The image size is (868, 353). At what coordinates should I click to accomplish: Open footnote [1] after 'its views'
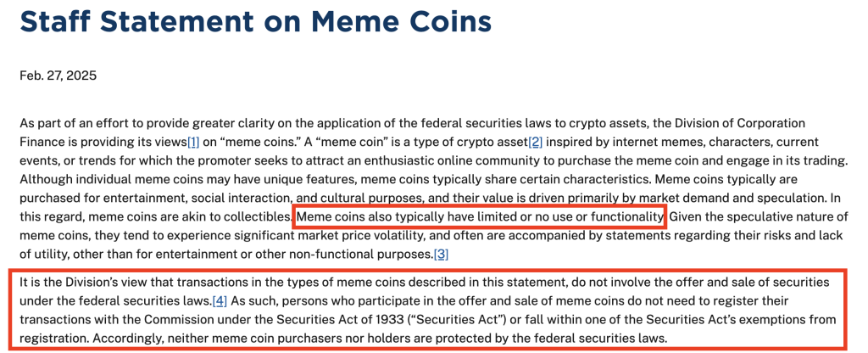194,142
